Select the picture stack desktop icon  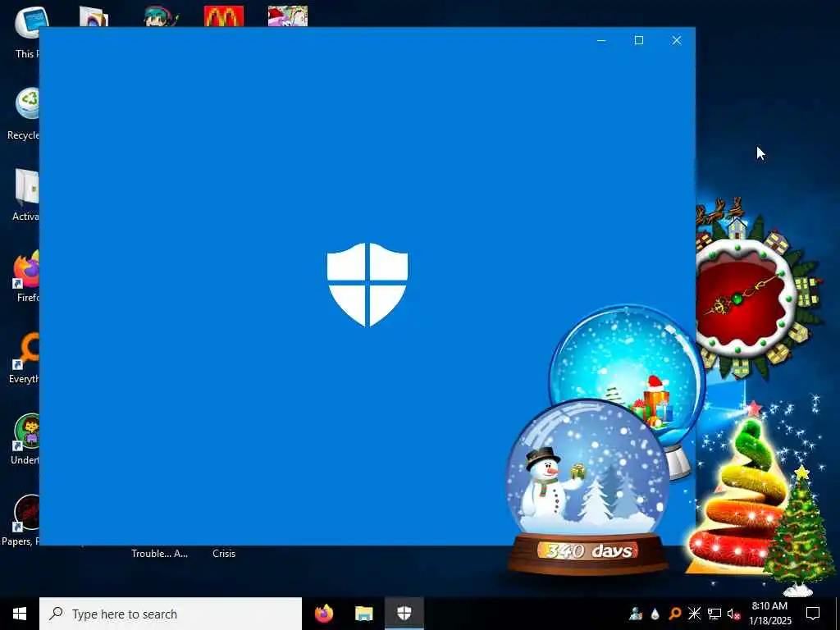point(94,16)
